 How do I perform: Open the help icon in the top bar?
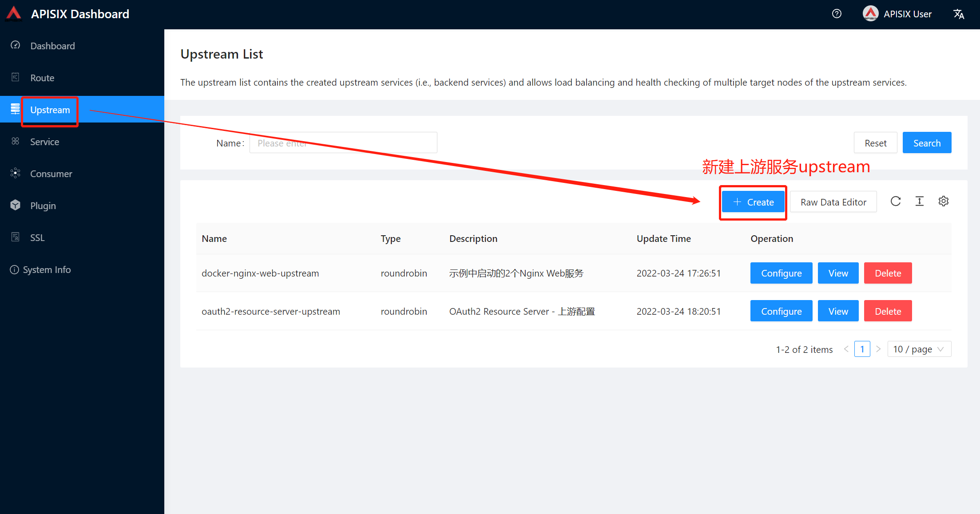tap(837, 14)
